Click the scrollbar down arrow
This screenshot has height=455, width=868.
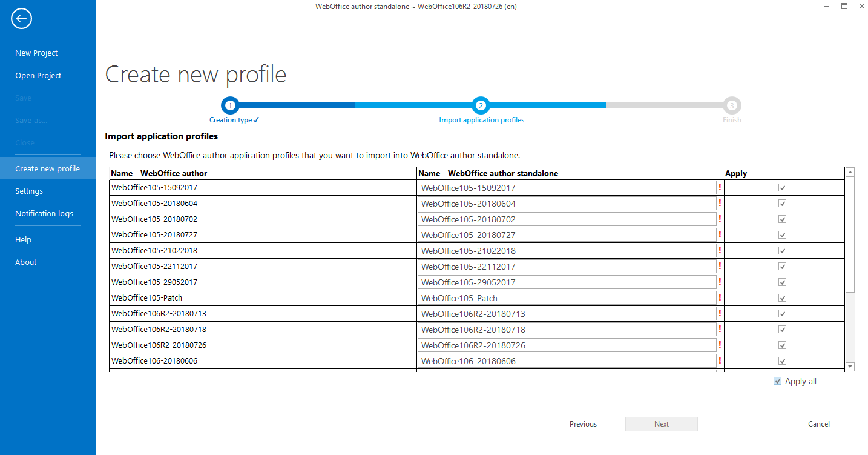[850, 366]
